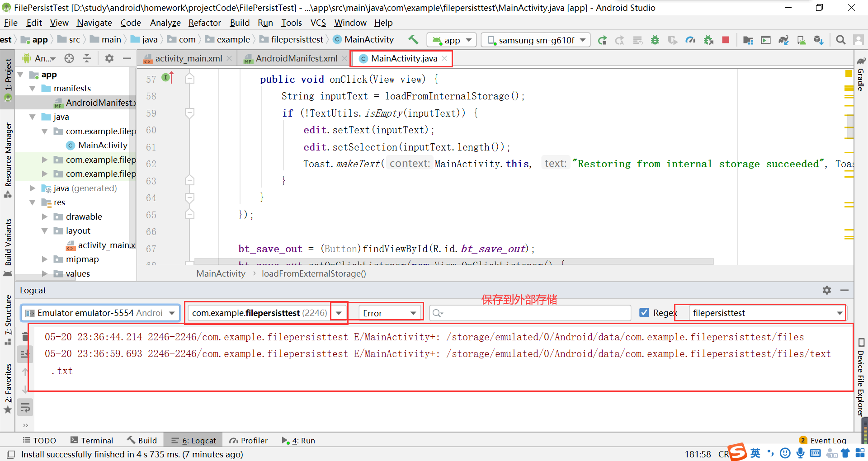Open the samsung sm-g610f device dropdown
The height and width of the screenshot is (461, 868).
(536, 40)
